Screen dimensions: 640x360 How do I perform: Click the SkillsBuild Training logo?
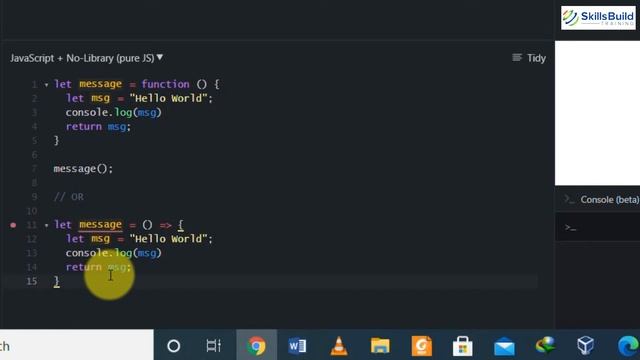(598, 18)
